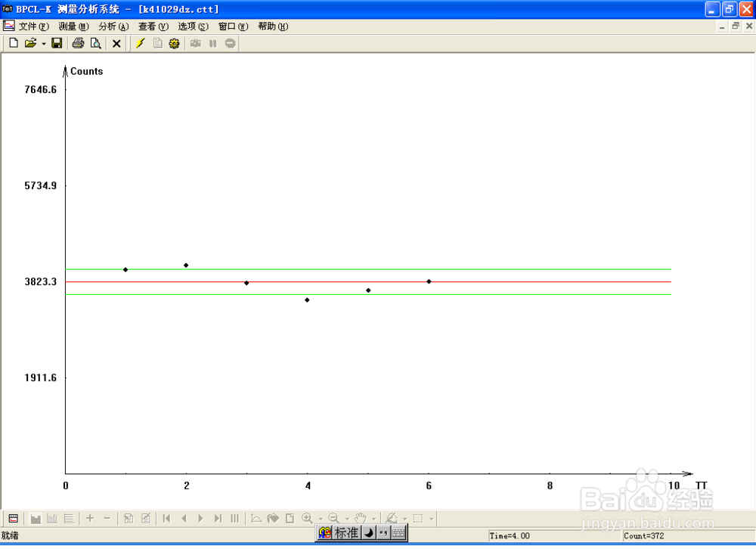Select the hand pan tool
This screenshot has width=756, height=549.
coord(360,519)
